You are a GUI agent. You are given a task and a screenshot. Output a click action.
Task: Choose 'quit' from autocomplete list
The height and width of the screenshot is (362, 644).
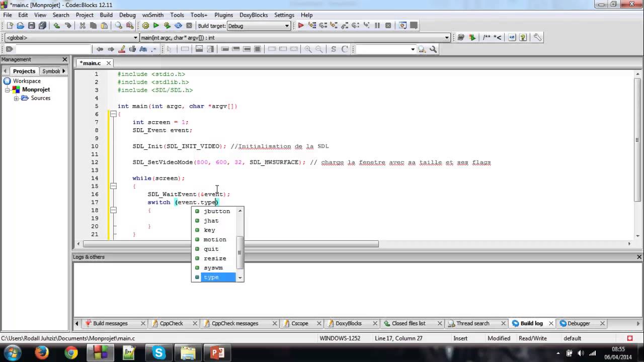click(x=217, y=249)
